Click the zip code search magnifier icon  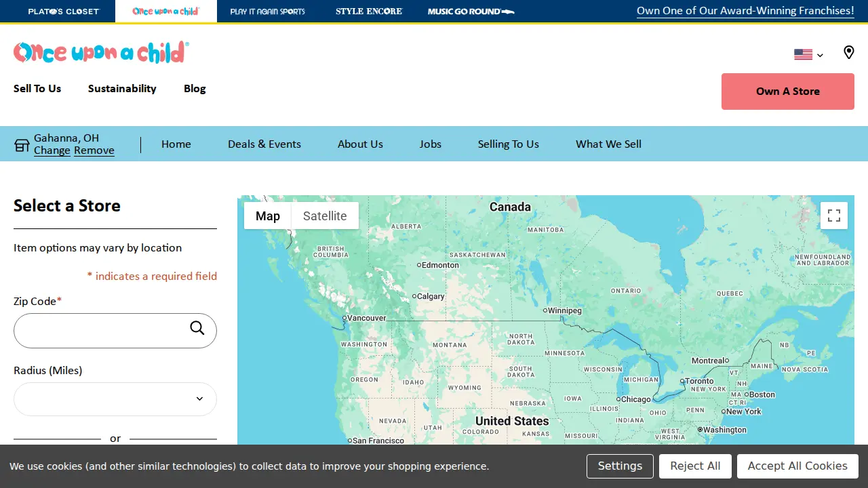[x=197, y=328]
